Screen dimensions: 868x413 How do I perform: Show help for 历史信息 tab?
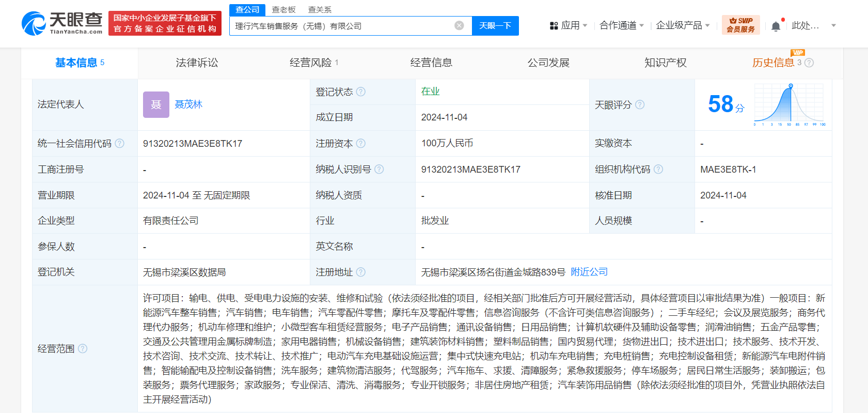click(809, 63)
